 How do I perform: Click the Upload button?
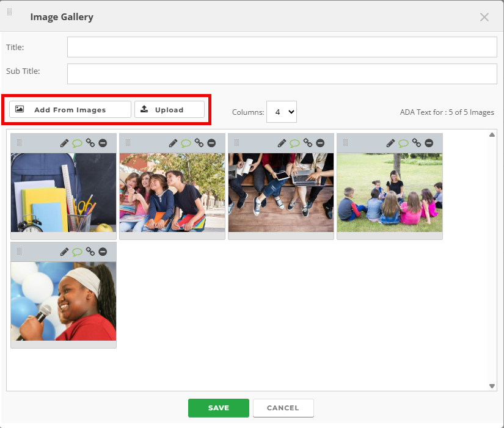point(169,109)
